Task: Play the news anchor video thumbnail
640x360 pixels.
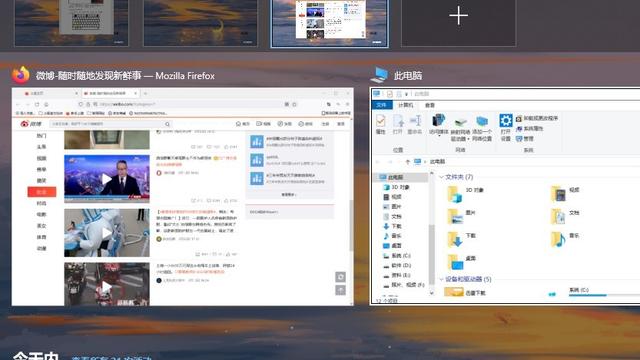Action: coord(107,179)
